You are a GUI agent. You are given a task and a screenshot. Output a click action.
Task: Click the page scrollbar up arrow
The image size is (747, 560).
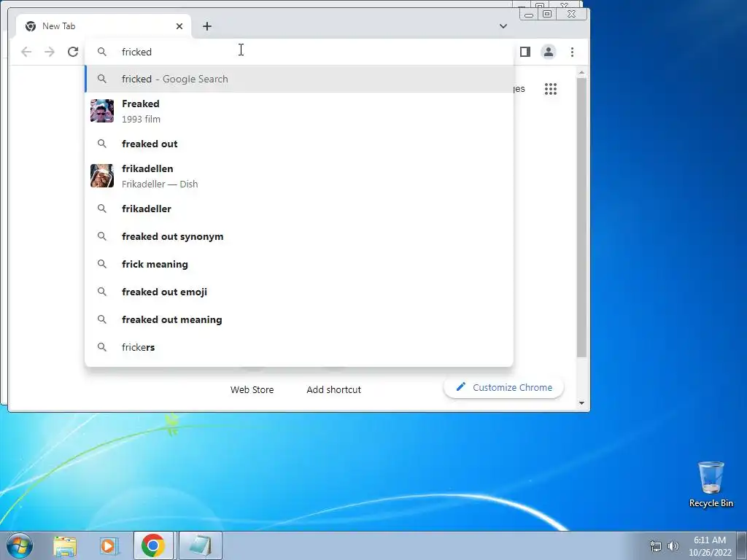point(581,72)
